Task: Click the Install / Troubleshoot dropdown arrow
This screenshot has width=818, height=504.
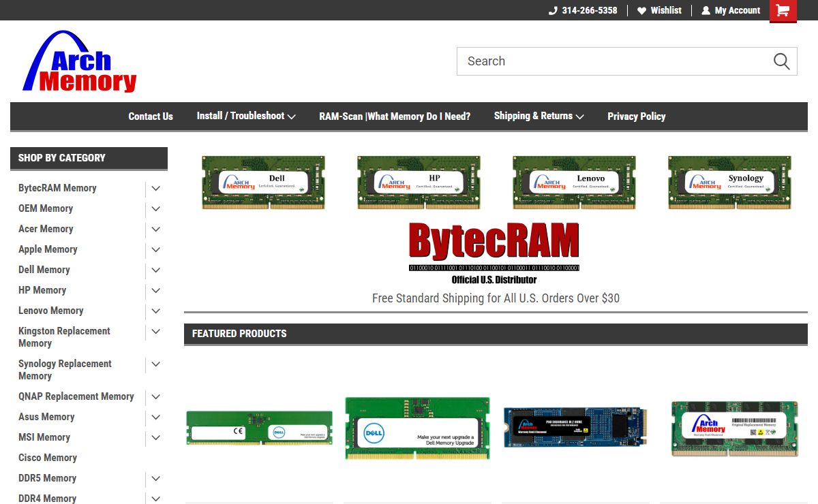Action: coord(291,116)
